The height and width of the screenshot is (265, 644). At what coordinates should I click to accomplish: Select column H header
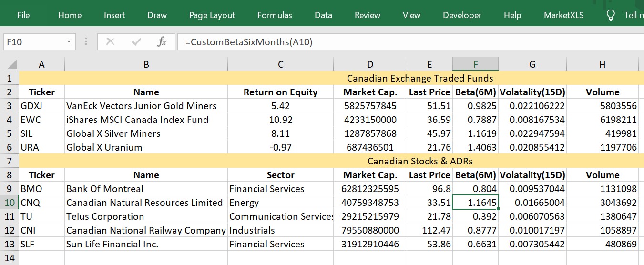(603, 64)
